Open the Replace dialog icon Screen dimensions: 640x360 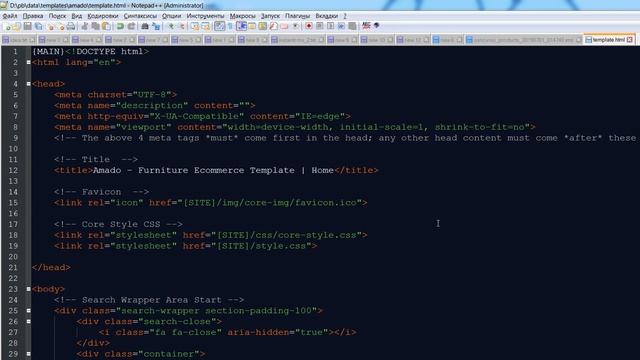pyautogui.click(x=156, y=27)
